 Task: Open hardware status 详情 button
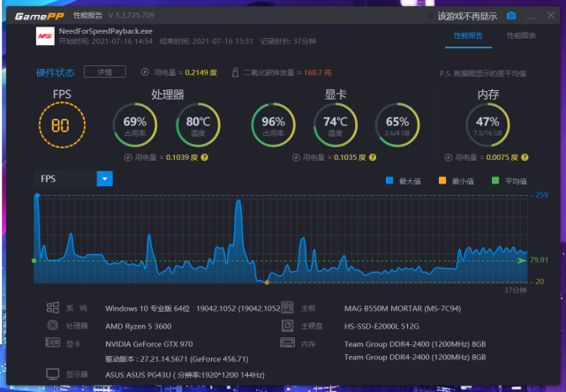105,72
